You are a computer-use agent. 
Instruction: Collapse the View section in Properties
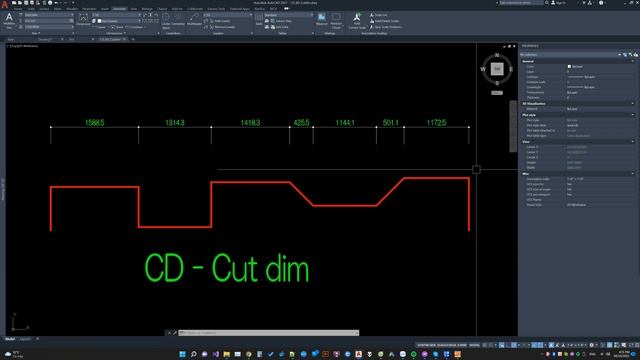click(633, 142)
